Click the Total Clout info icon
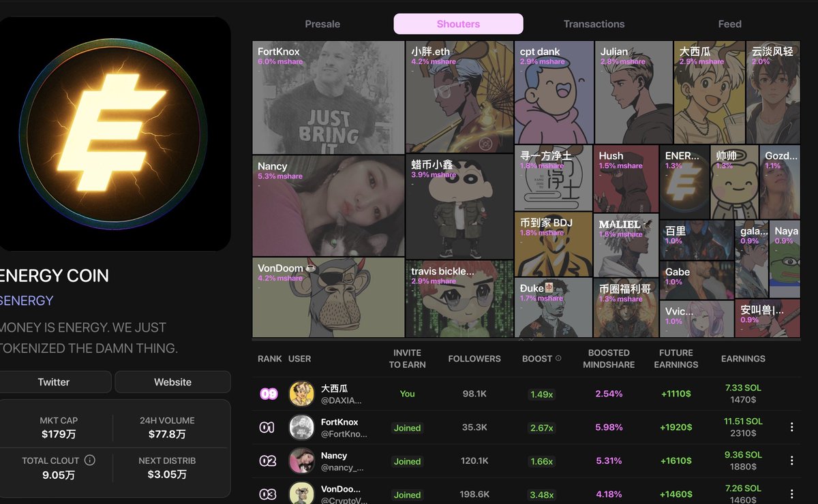 90,460
